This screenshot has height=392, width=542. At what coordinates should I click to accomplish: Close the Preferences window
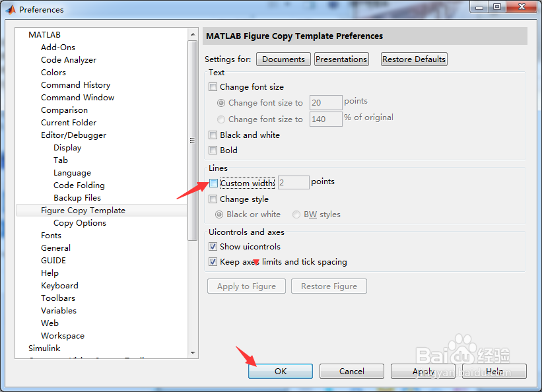pyautogui.click(x=522, y=7)
